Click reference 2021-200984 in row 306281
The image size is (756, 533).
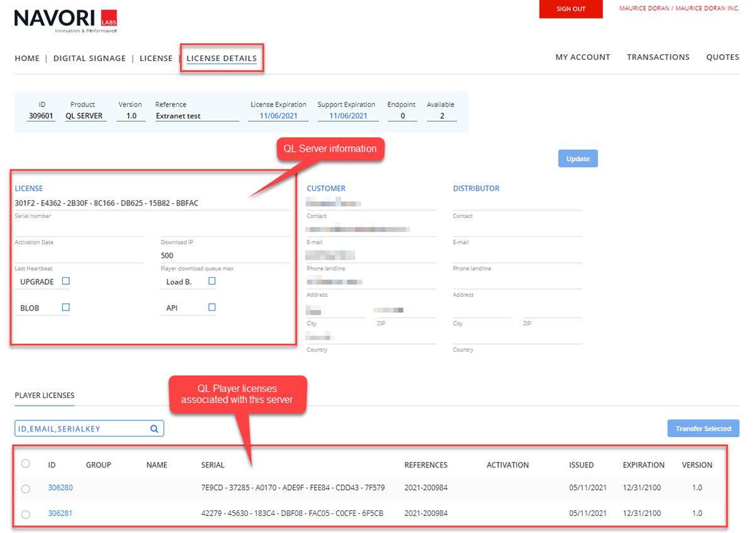(426, 513)
